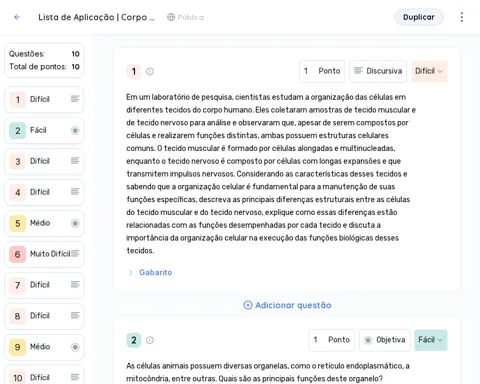Screen dimensions: 480x384
Task: Click the info icon next to question 1
Action: (x=150, y=71)
